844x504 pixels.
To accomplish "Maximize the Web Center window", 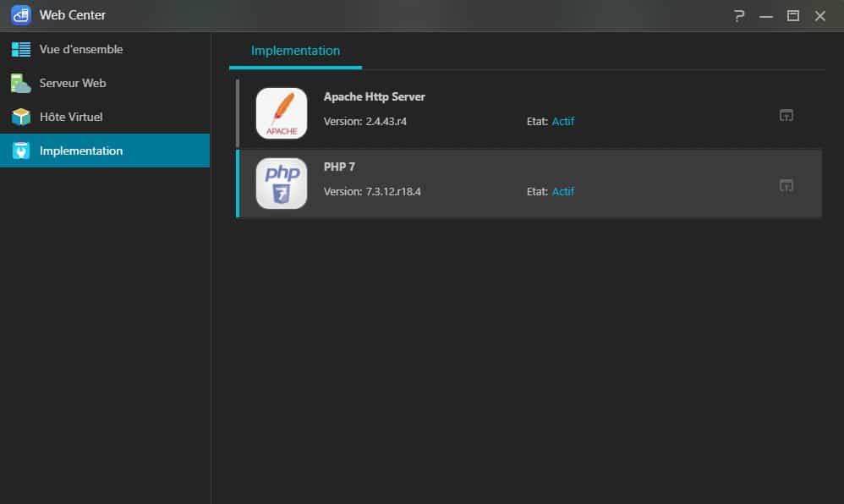I will tap(793, 15).
